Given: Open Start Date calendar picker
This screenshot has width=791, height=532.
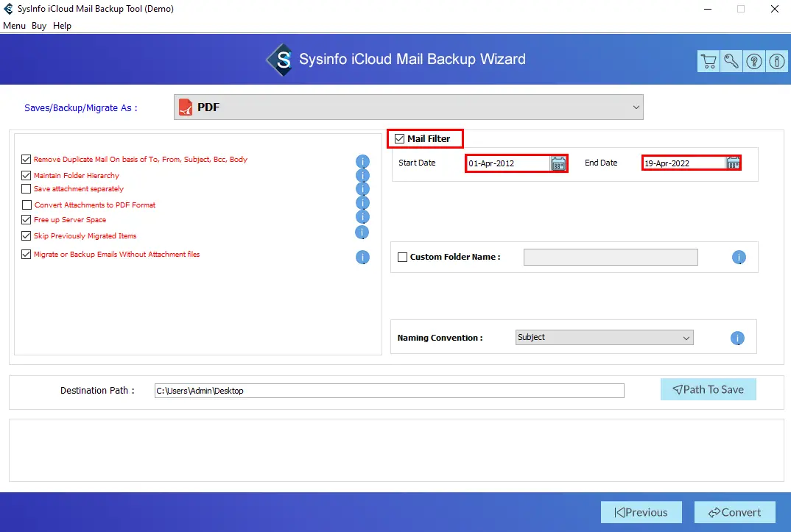Looking at the screenshot, I should (x=558, y=163).
